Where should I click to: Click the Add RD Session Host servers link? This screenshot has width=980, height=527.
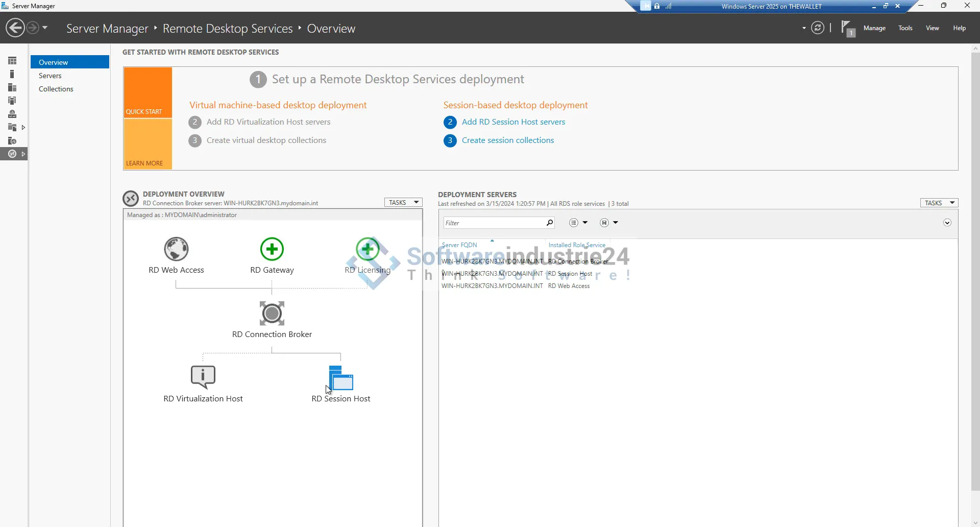click(513, 122)
